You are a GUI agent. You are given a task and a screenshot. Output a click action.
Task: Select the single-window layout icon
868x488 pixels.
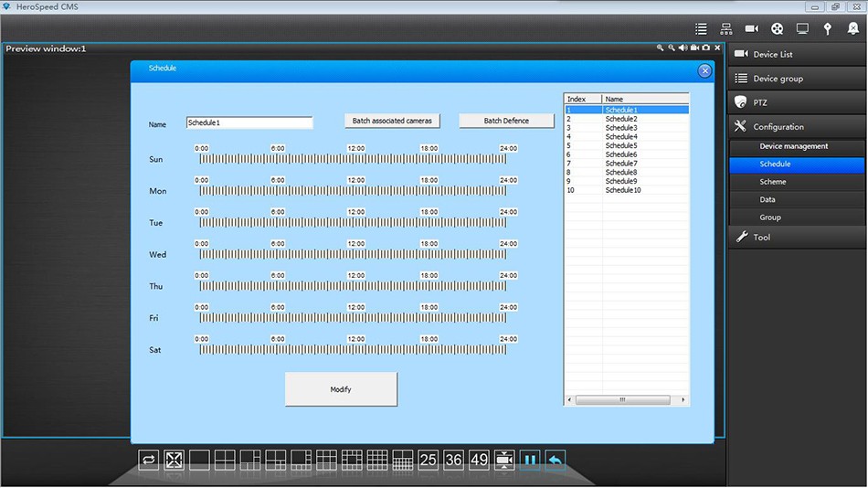199,461
